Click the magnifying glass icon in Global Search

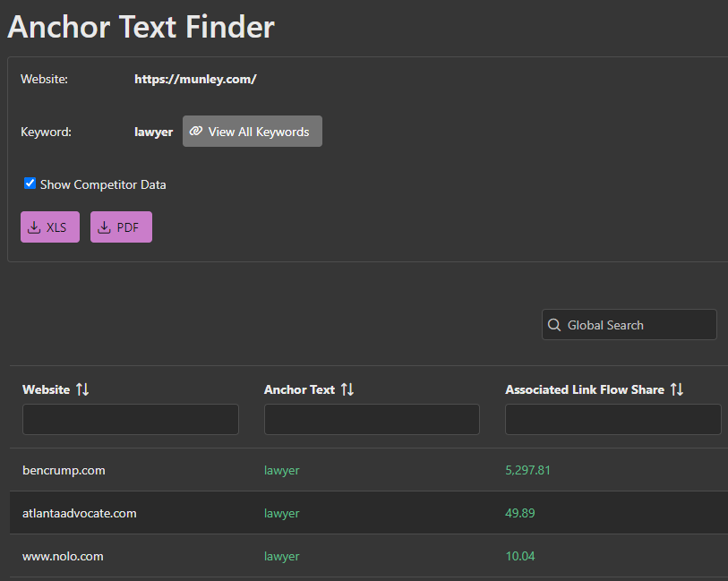coord(554,324)
